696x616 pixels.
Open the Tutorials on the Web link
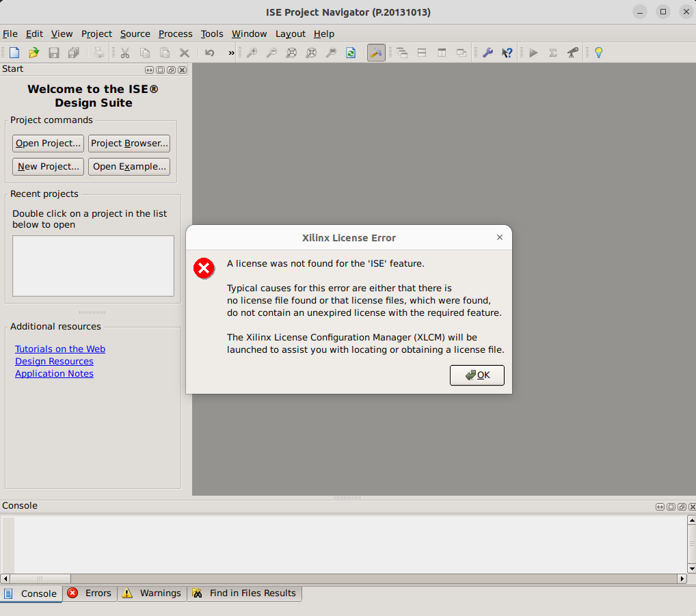click(x=60, y=349)
